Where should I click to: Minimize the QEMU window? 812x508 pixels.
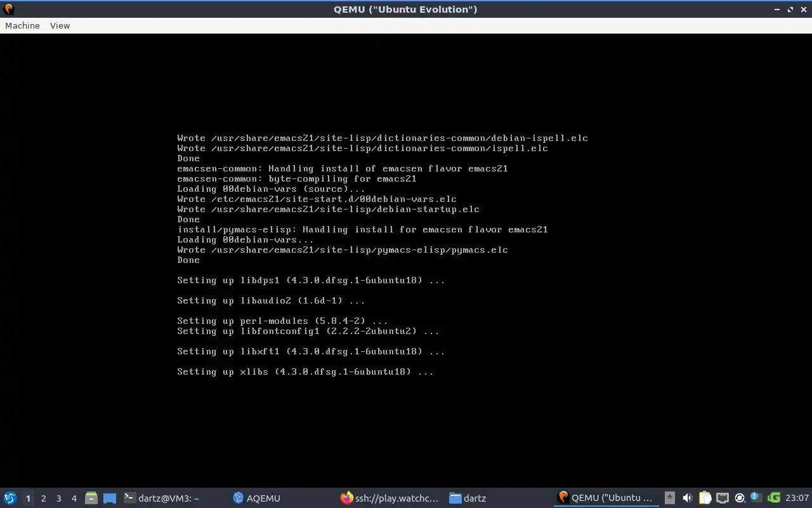click(777, 10)
